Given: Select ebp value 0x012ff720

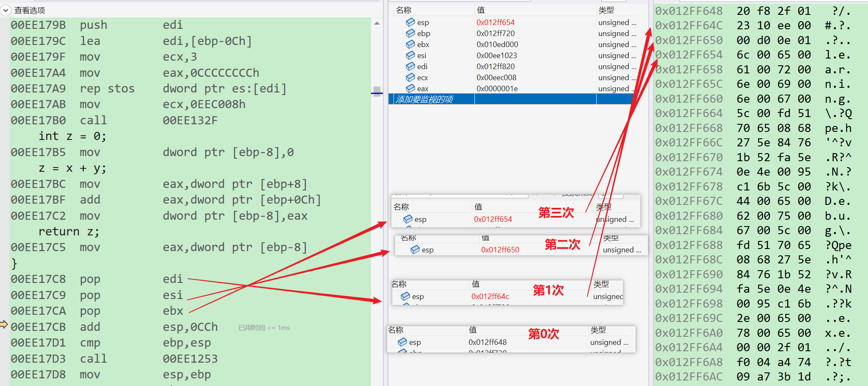Looking at the screenshot, I should tap(495, 33).
